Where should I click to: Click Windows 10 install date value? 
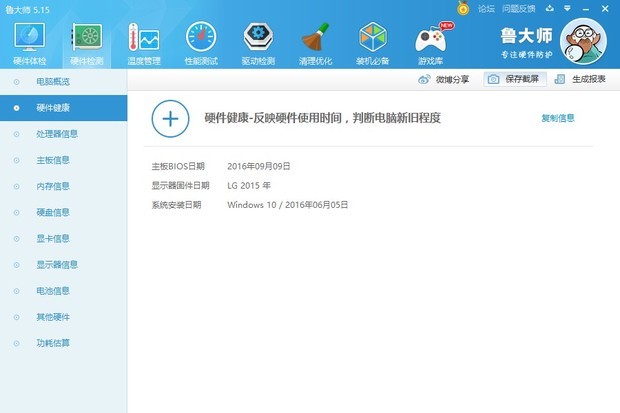pyautogui.click(x=287, y=205)
